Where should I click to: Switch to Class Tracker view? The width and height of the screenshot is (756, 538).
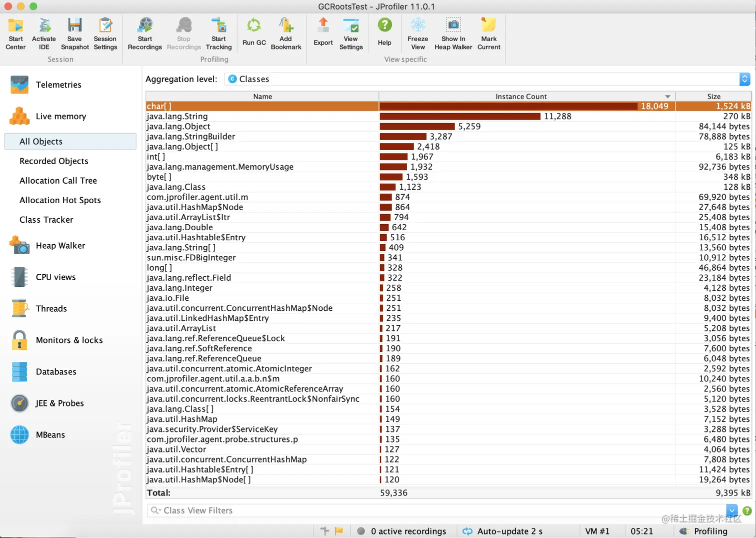(x=46, y=220)
